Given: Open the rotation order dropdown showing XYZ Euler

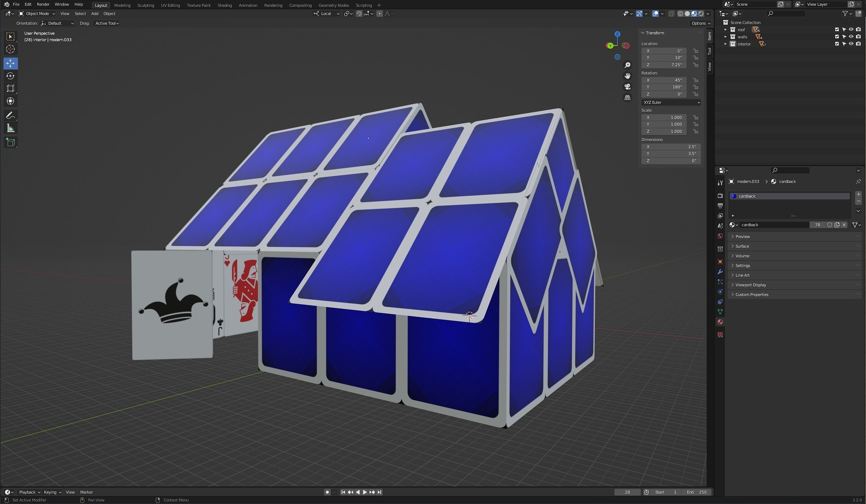Looking at the screenshot, I should [671, 102].
